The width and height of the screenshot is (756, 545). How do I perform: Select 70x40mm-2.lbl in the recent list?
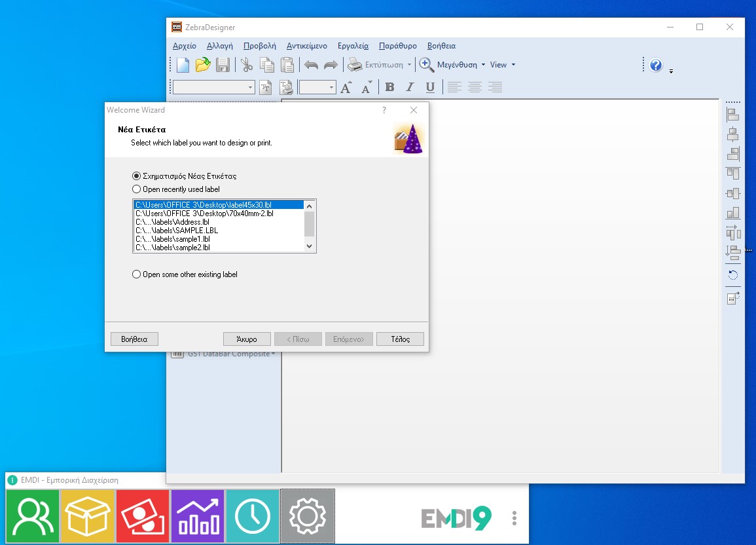(x=219, y=213)
